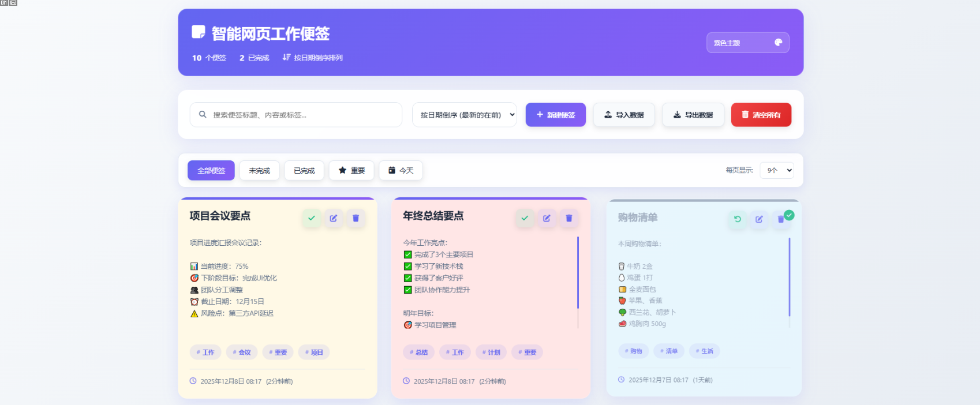Delete the 项目会议要点 note

356,218
